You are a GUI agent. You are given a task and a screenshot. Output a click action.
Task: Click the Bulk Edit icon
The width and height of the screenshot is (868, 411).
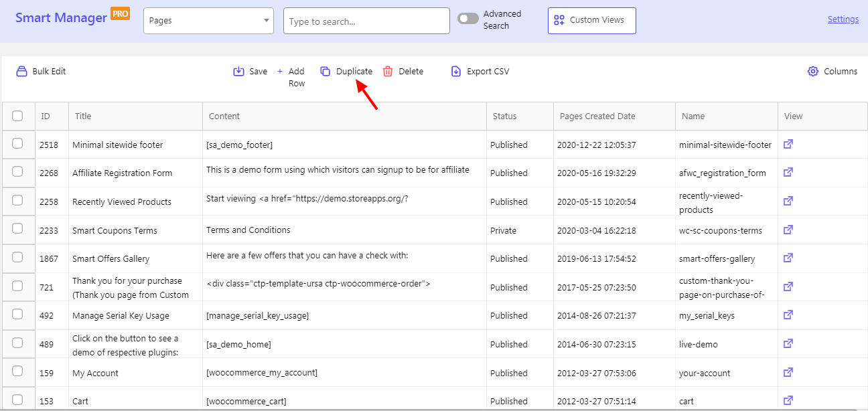(22, 71)
